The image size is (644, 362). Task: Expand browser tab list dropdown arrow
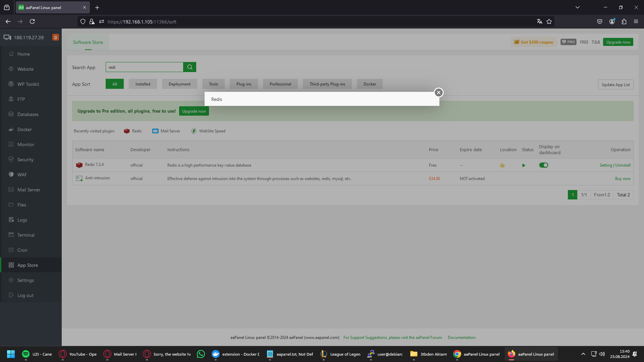(578, 7)
